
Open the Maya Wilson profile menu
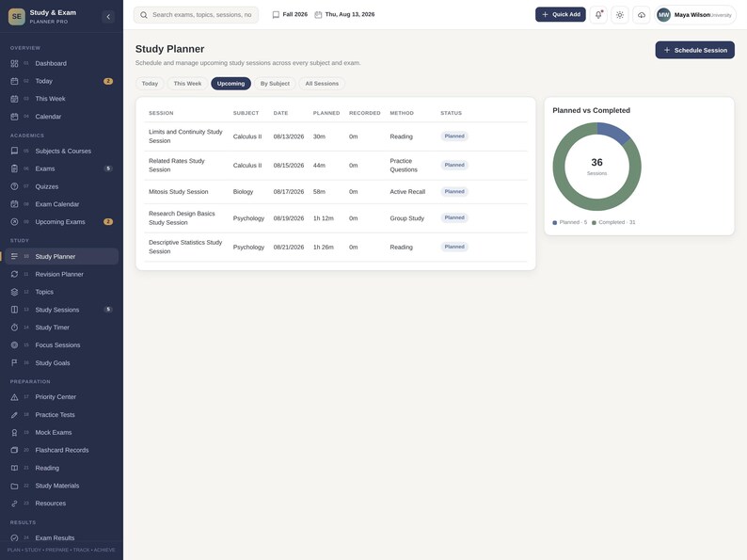695,15
